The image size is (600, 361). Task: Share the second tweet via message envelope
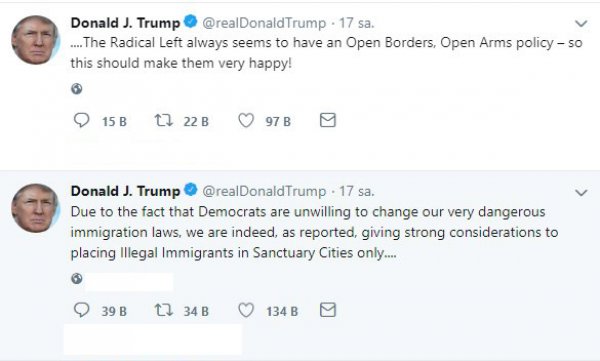coord(328,310)
